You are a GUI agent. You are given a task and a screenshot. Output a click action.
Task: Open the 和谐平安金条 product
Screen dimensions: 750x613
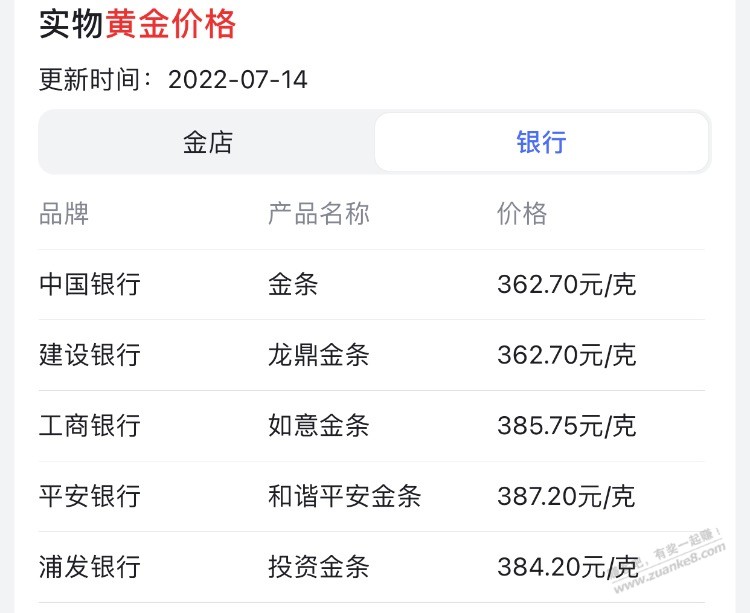pyautogui.click(x=344, y=496)
